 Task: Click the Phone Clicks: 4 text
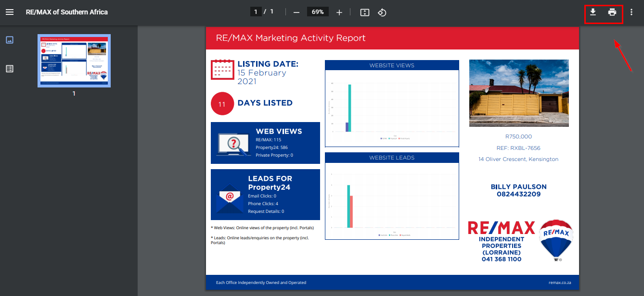point(263,204)
